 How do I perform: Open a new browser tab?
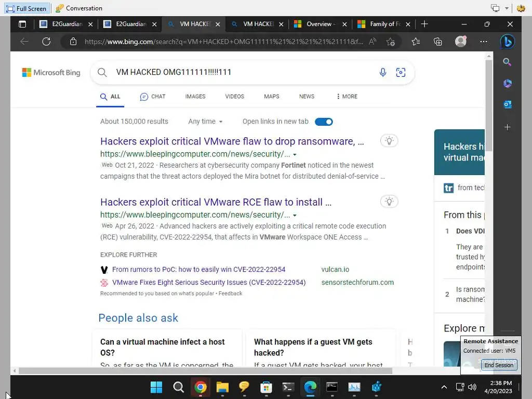(424, 24)
